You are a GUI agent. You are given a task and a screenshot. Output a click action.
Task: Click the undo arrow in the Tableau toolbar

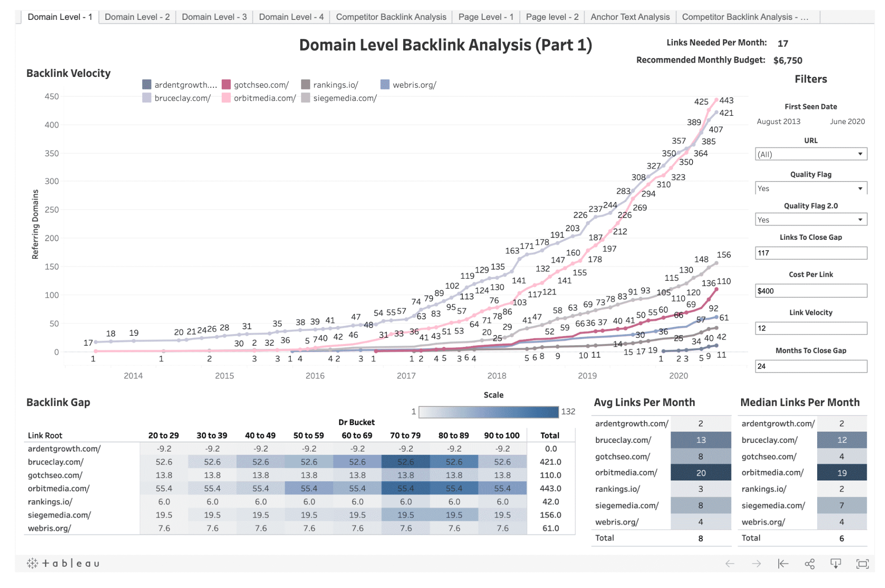(729, 563)
